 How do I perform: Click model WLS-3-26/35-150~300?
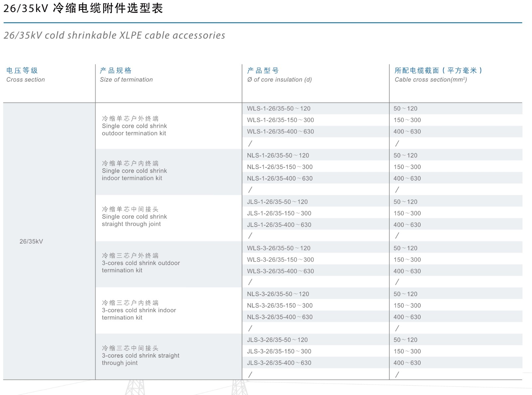pos(280,260)
